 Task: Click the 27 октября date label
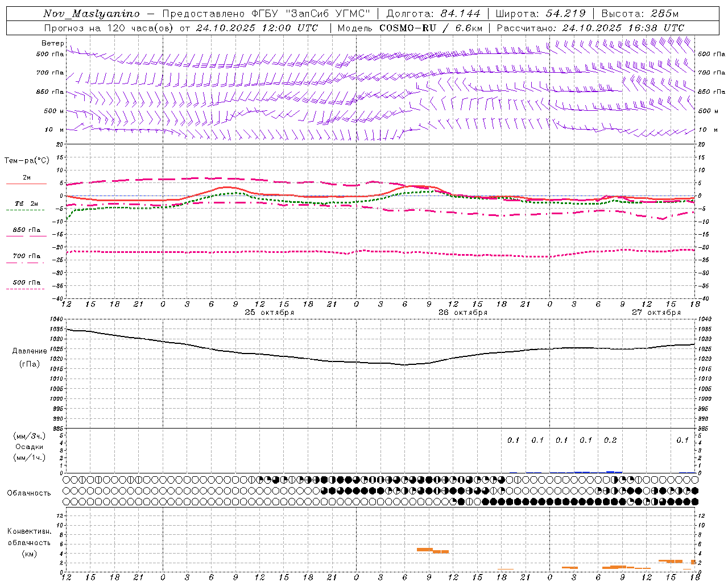[x=656, y=313]
